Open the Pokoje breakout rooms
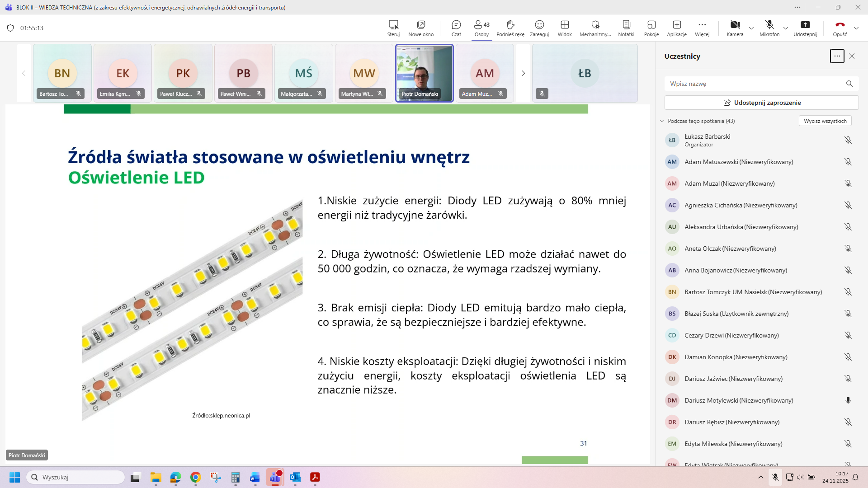Screen dimensions: 868x488 [651, 28]
